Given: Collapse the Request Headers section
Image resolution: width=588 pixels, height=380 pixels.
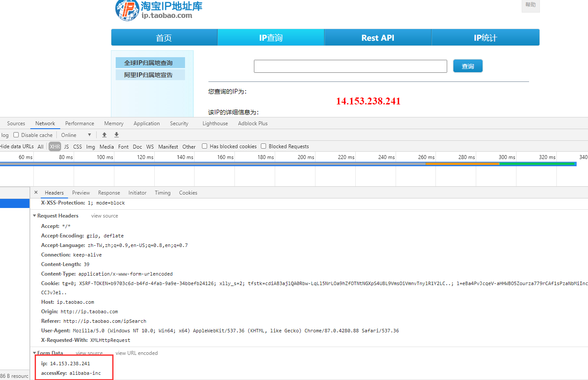Looking at the screenshot, I should coord(35,215).
